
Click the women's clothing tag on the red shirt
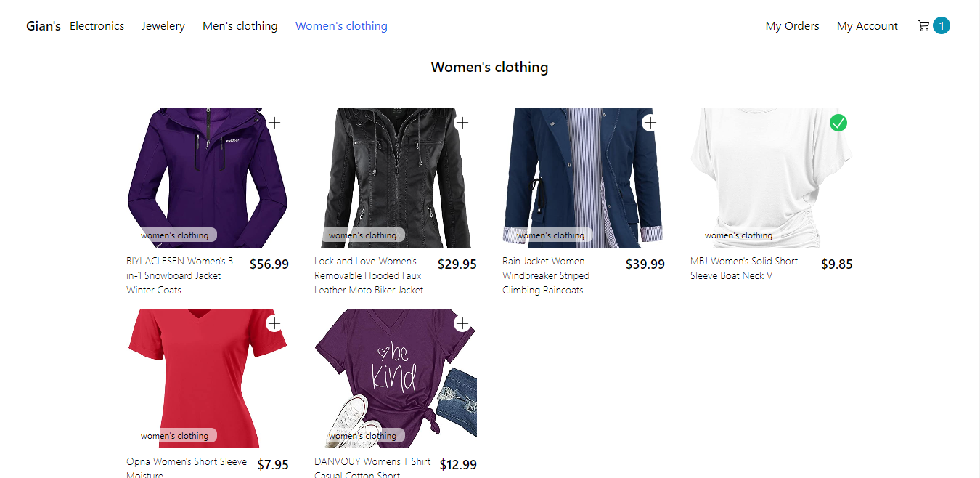(x=174, y=436)
